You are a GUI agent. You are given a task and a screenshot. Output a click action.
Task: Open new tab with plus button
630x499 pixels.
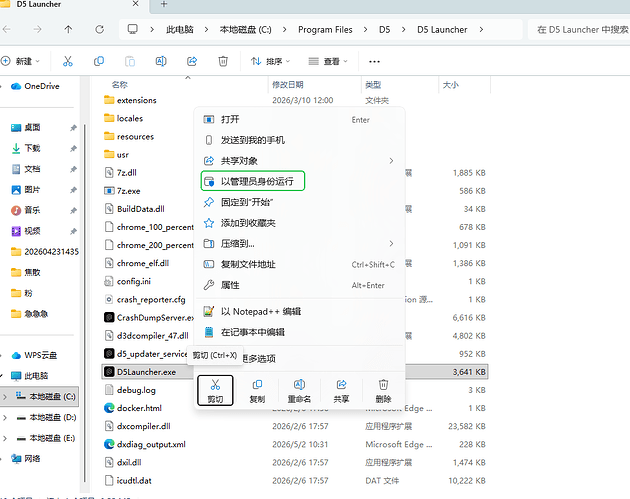pyautogui.click(x=164, y=4)
